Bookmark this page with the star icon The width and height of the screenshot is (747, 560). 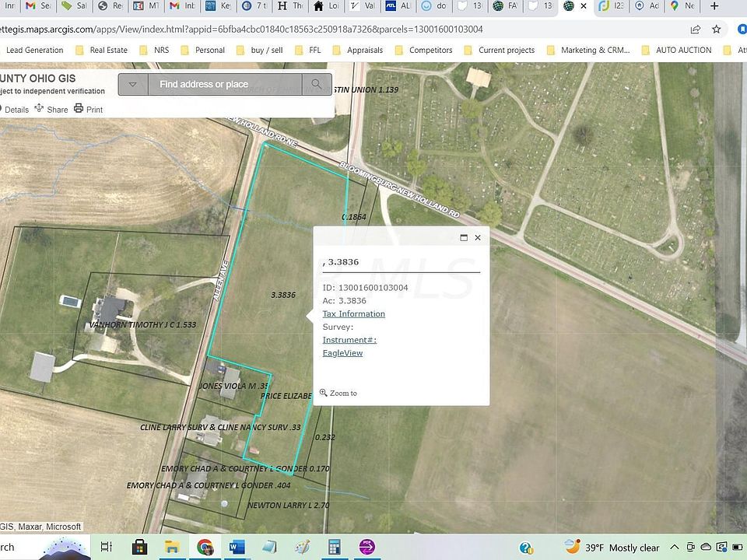[x=717, y=30]
